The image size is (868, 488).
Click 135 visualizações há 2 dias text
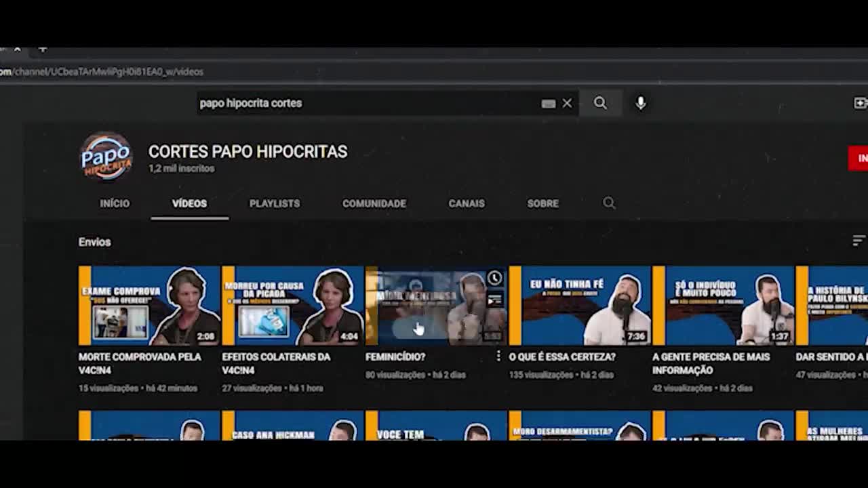click(x=561, y=375)
